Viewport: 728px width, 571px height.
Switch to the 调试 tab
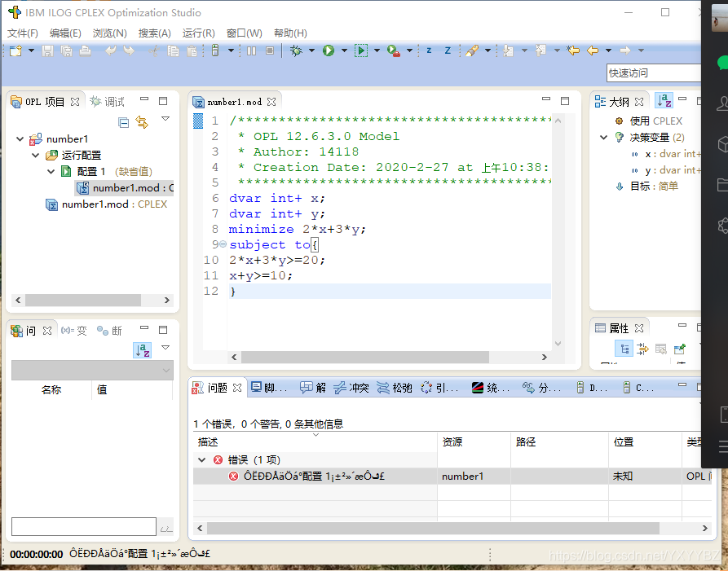pyautogui.click(x=108, y=102)
